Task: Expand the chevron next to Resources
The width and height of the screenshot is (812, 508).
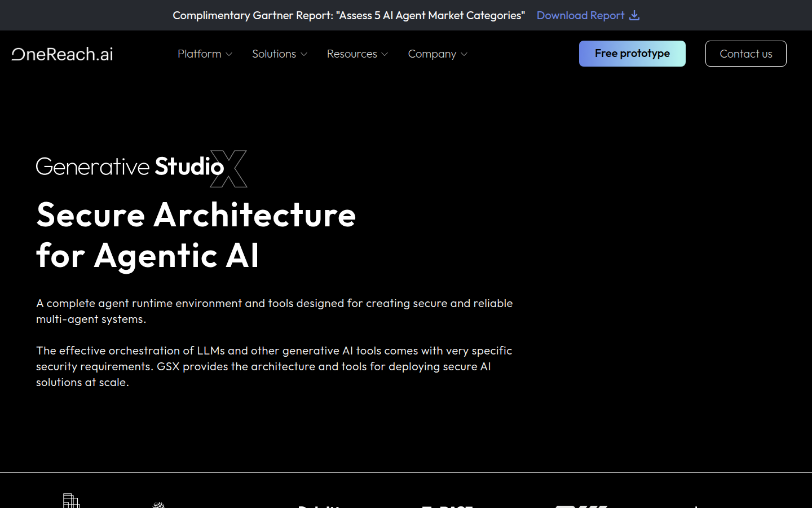Action: click(x=385, y=54)
